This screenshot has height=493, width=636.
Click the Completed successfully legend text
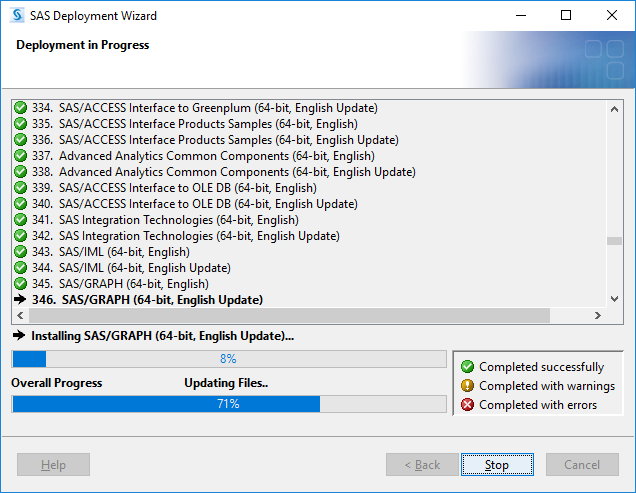[541, 367]
